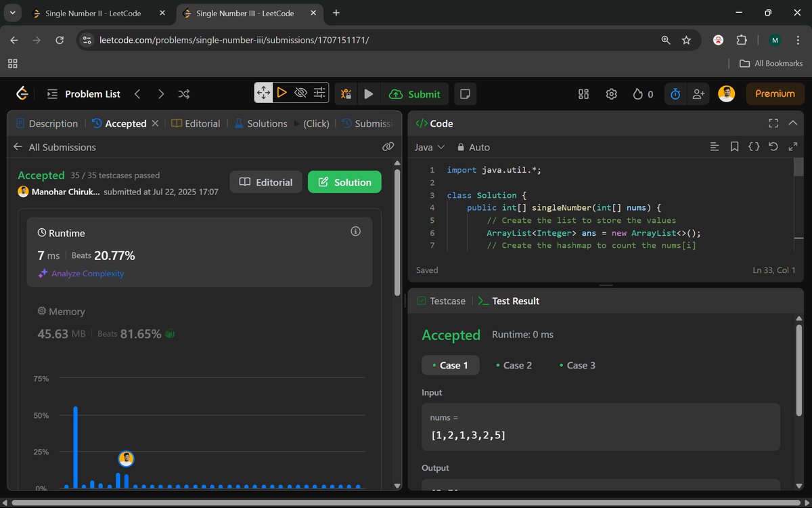Click the green Solution button
The height and width of the screenshot is (508, 812).
tap(344, 182)
